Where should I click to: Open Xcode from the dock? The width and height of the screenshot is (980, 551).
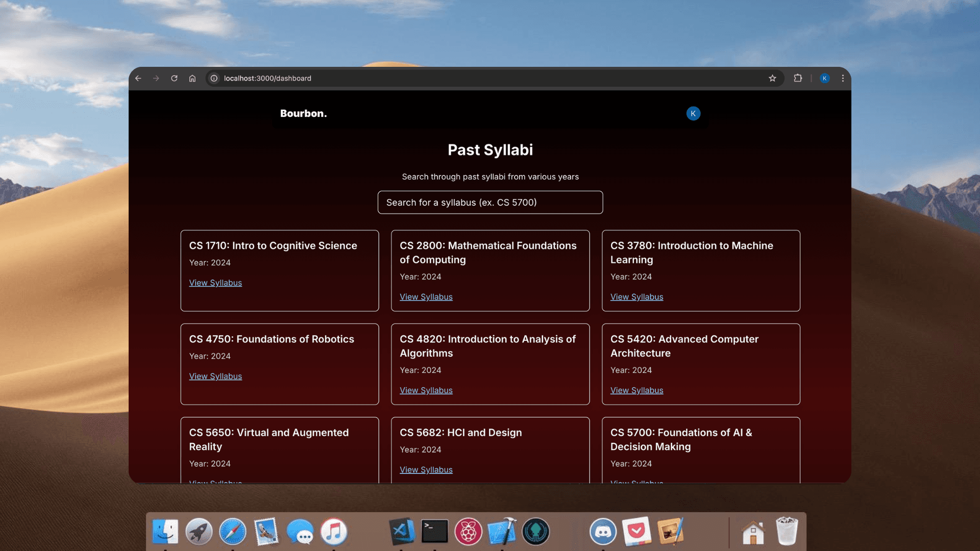click(x=502, y=532)
